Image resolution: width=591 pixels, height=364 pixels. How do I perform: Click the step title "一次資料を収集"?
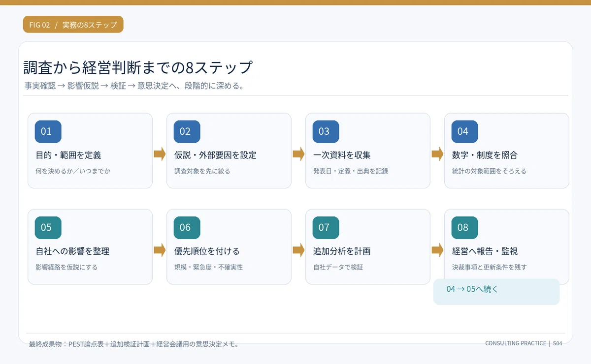(x=342, y=155)
